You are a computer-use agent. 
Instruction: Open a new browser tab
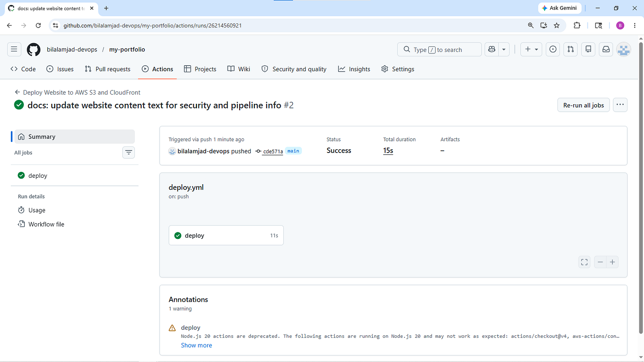(x=106, y=8)
